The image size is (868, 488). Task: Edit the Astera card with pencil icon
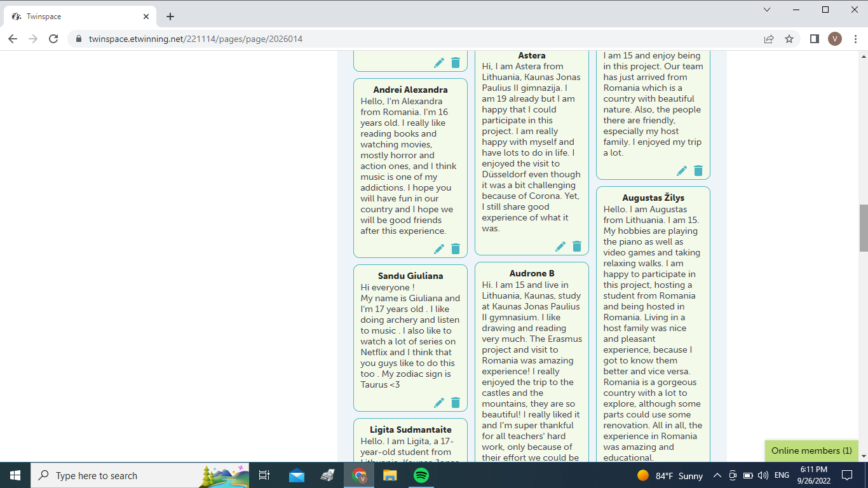(x=560, y=246)
